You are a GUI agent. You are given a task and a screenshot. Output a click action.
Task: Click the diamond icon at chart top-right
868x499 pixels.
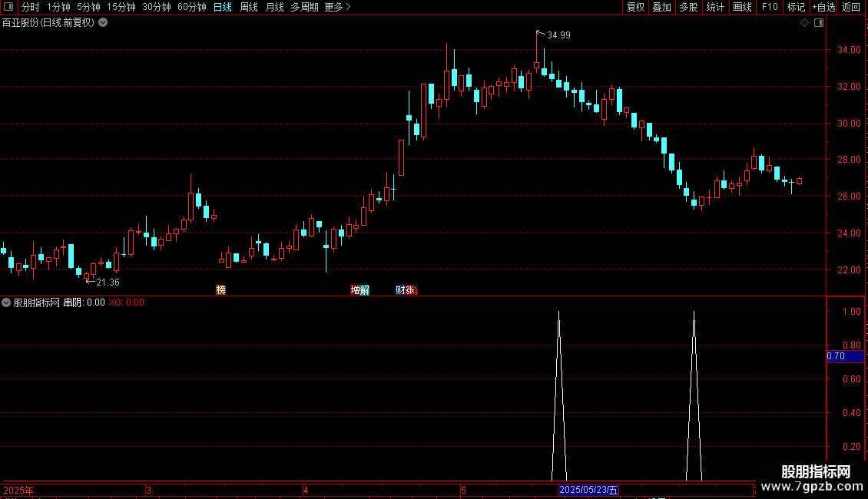point(804,23)
